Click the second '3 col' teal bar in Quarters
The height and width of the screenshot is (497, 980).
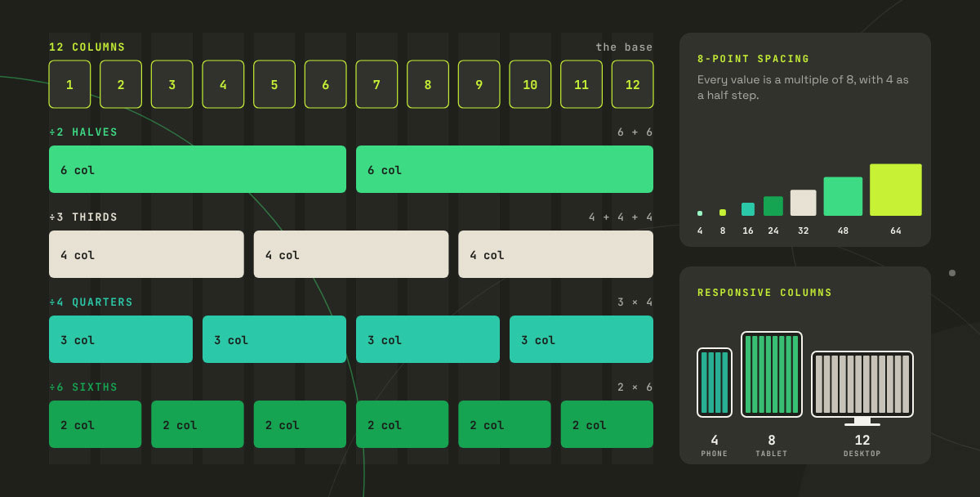click(x=274, y=339)
